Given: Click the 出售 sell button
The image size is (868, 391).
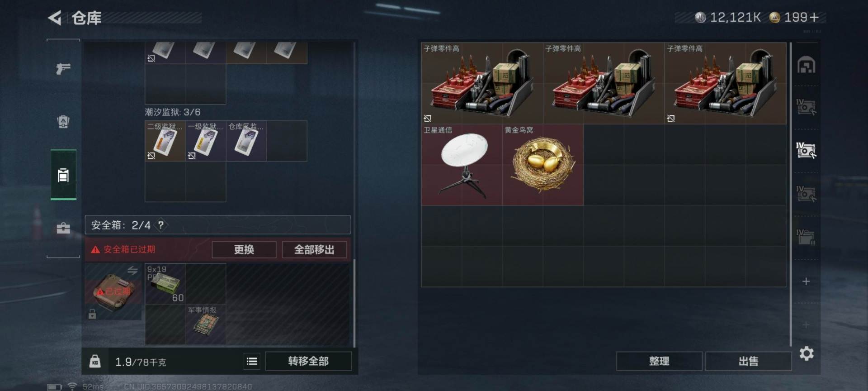Looking at the screenshot, I should tap(748, 361).
